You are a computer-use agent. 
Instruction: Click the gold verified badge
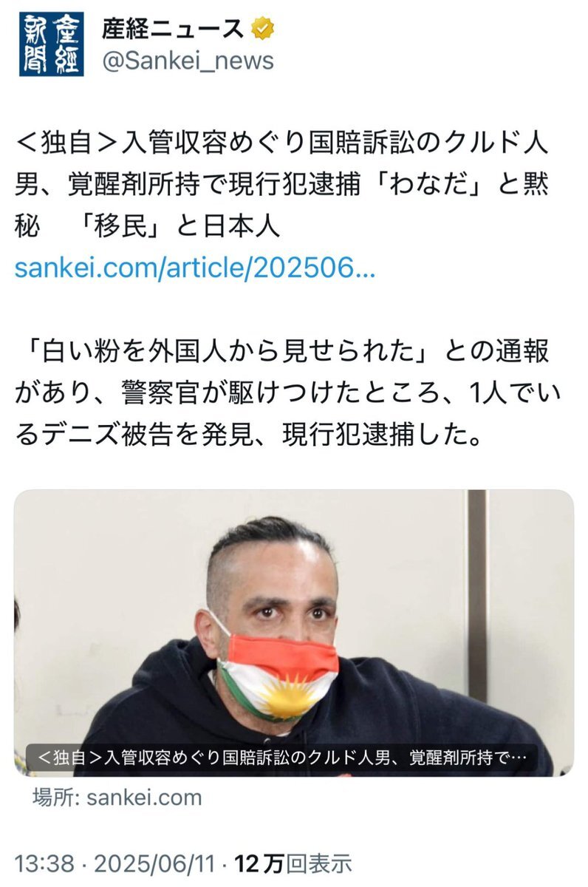point(262,29)
